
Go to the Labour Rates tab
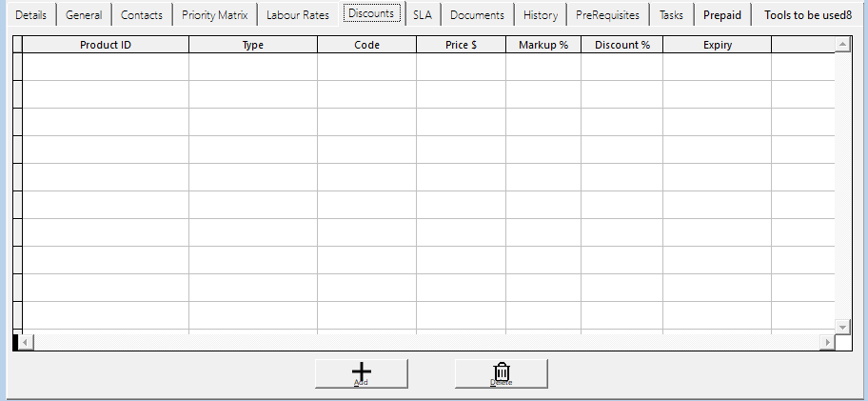click(297, 15)
